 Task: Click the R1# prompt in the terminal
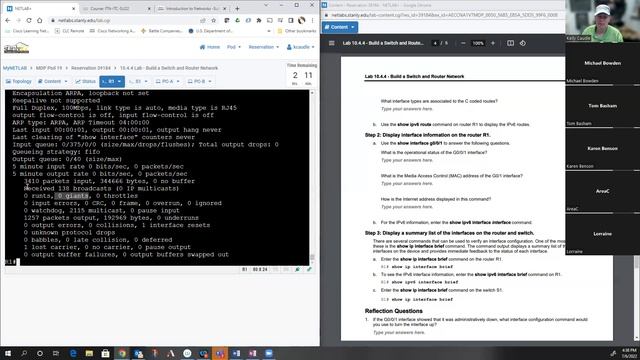pyautogui.click(x=11, y=262)
